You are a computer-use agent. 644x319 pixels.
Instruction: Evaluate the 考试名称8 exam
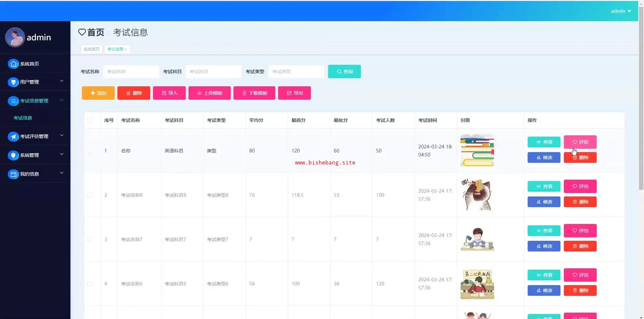tap(580, 186)
